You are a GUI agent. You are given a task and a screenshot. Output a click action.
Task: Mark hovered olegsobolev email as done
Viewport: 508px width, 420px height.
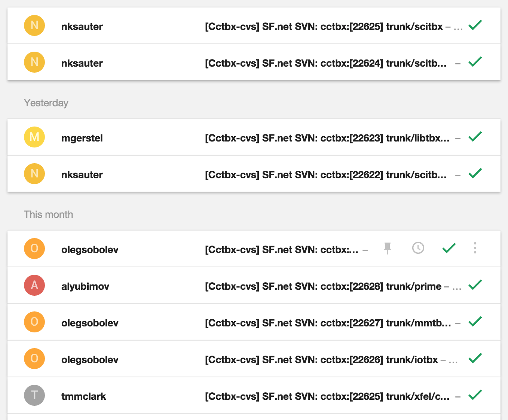[x=449, y=248]
